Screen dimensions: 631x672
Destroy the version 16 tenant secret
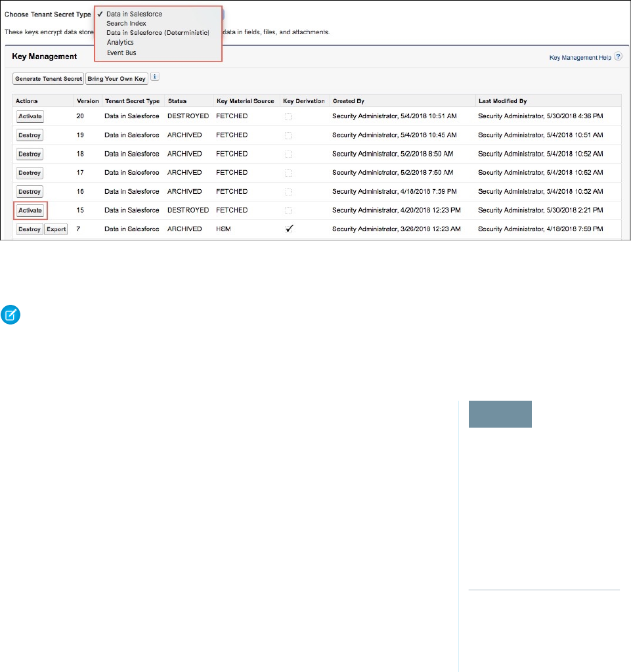30,192
